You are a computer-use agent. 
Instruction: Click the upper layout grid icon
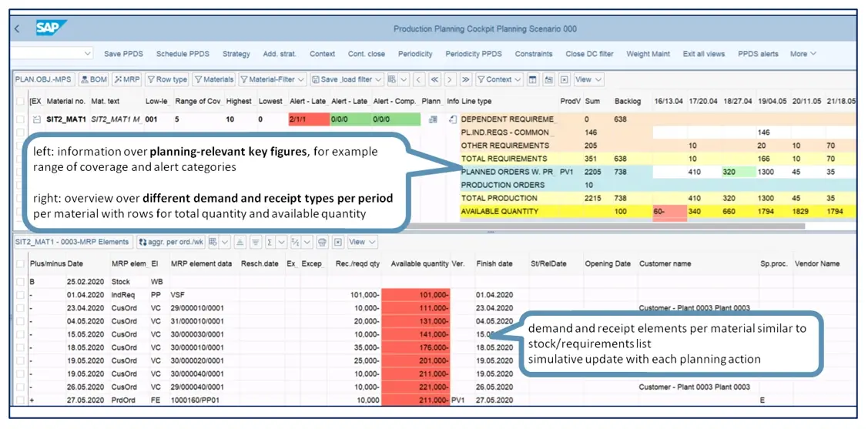coord(392,79)
